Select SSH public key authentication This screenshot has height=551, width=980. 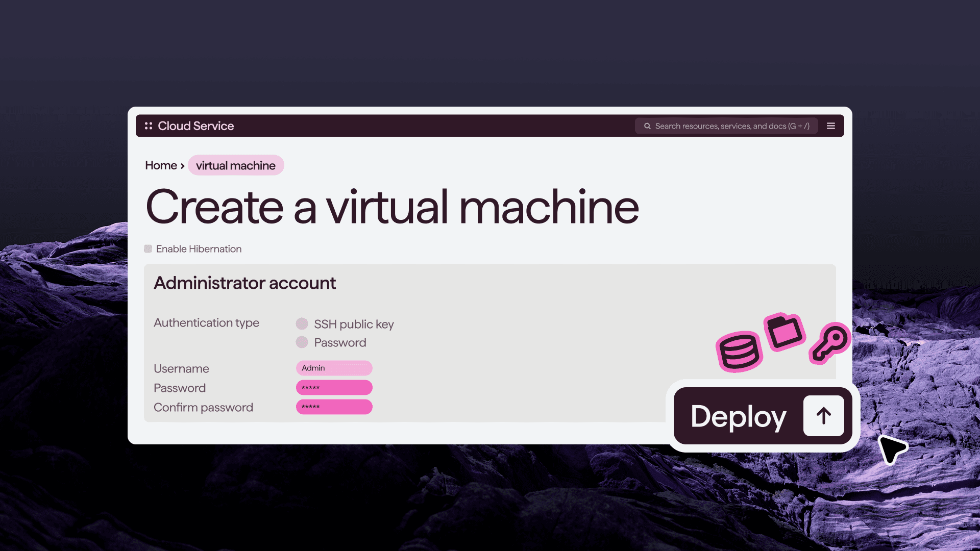[x=302, y=324]
